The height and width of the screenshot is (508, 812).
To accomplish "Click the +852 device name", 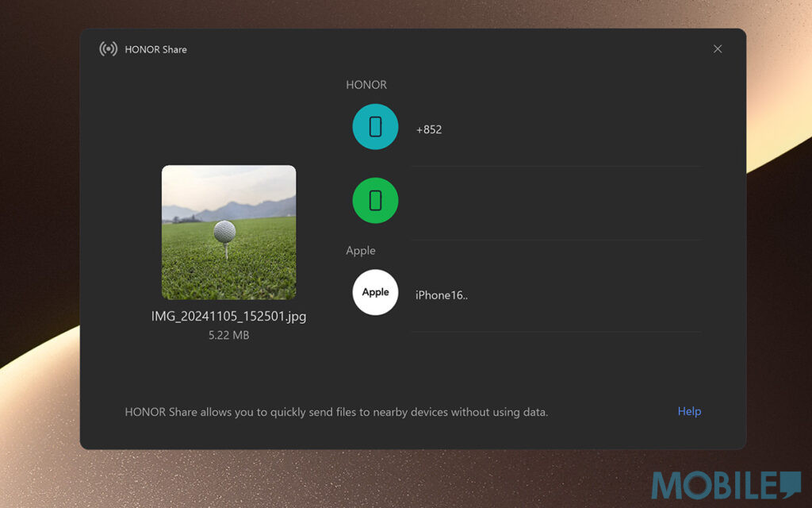I will pos(429,129).
